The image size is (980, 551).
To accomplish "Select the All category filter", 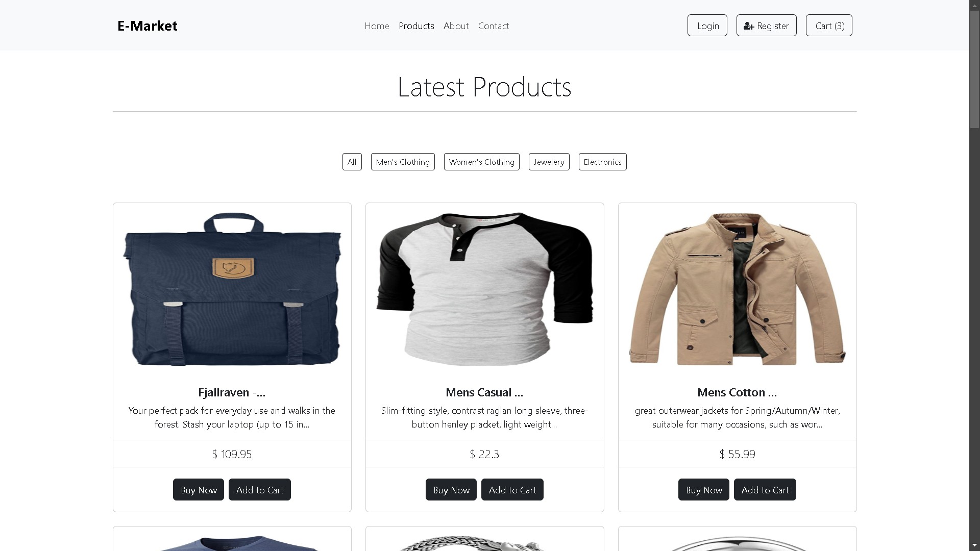I will 352,162.
